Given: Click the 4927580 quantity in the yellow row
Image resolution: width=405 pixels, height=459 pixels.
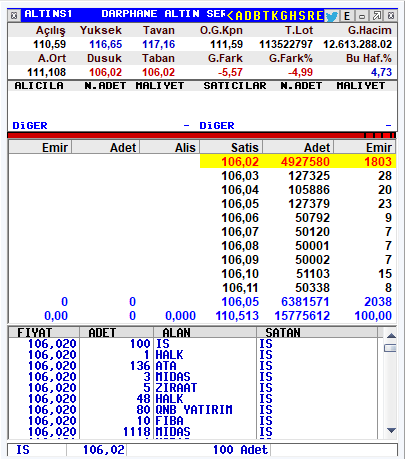Looking at the screenshot, I should (x=305, y=162).
